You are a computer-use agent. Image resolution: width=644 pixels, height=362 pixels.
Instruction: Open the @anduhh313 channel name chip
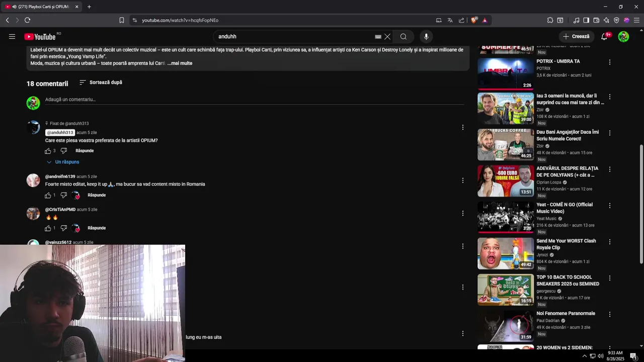pos(60,133)
